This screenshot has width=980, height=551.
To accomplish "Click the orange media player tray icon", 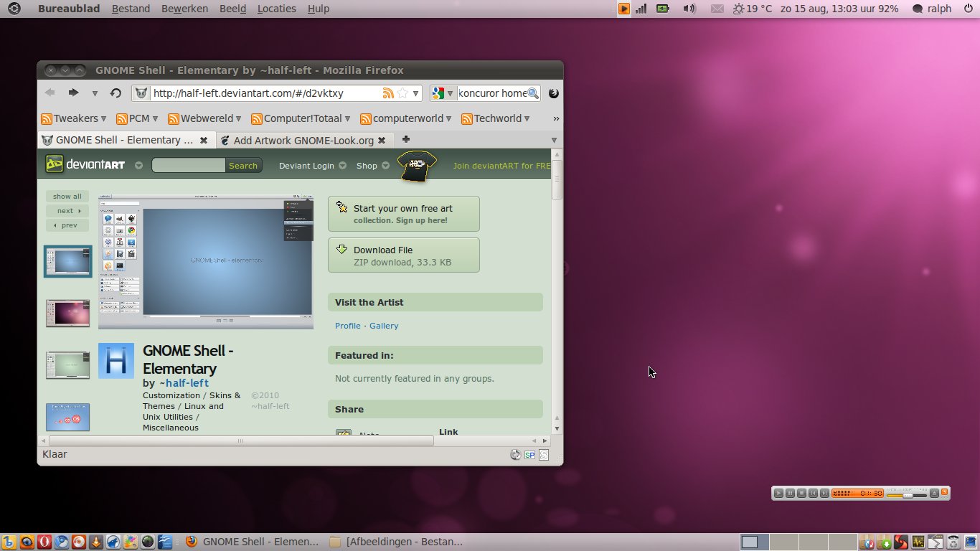I will pyautogui.click(x=623, y=9).
